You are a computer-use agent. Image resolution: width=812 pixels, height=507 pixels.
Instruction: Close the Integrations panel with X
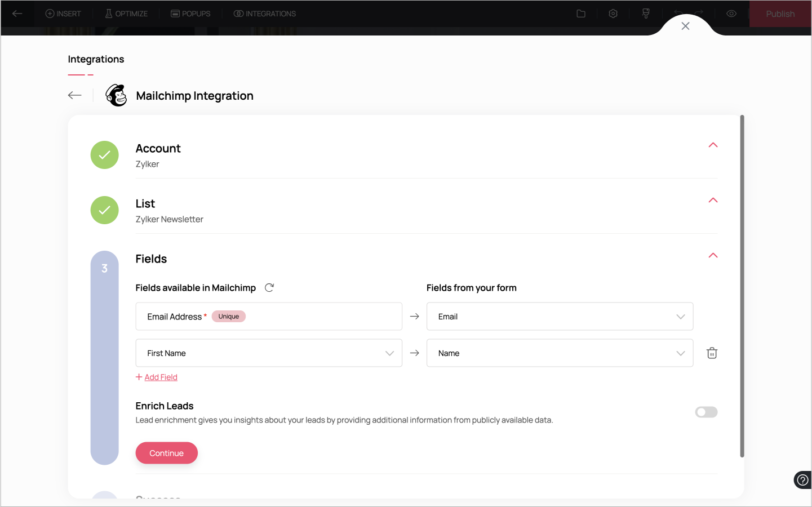685,26
